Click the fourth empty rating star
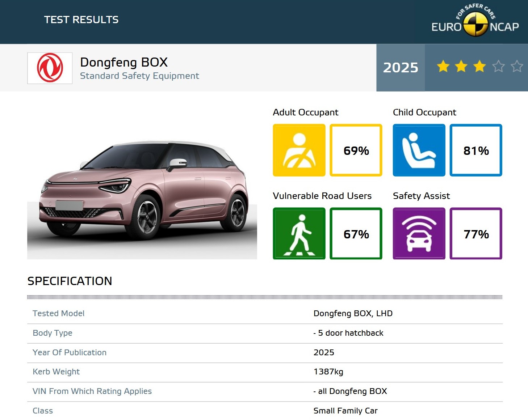The height and width of the screenshot is (420, 528). click(498, 66)
